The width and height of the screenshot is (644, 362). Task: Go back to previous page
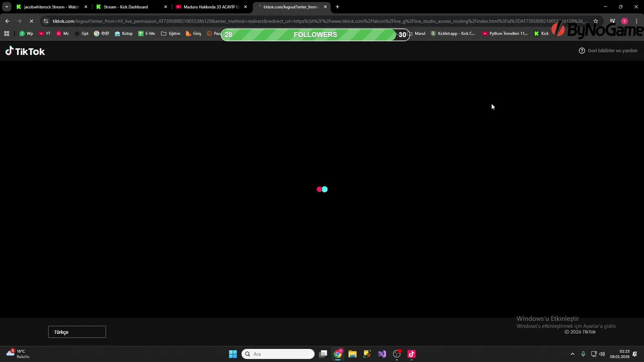click(7, 21)
